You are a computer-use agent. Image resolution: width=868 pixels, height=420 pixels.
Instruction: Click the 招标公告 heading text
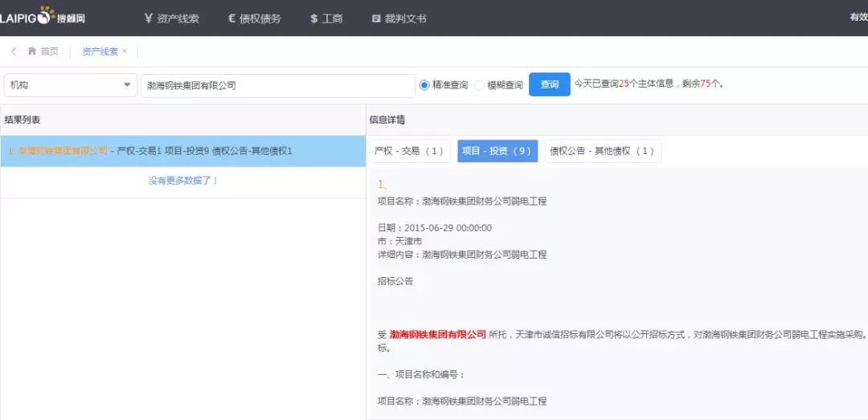pyautogui.click(x=395, y=281)
